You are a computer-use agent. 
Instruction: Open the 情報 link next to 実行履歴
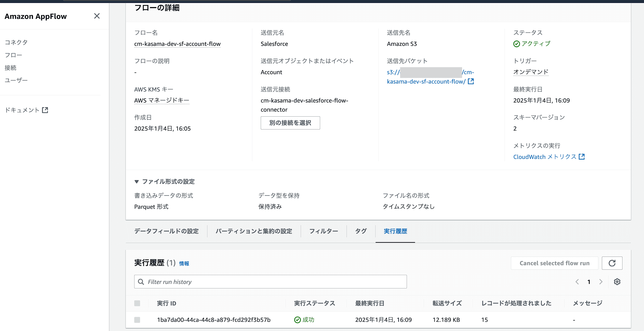pyautogui.click(x=184, y=264)
